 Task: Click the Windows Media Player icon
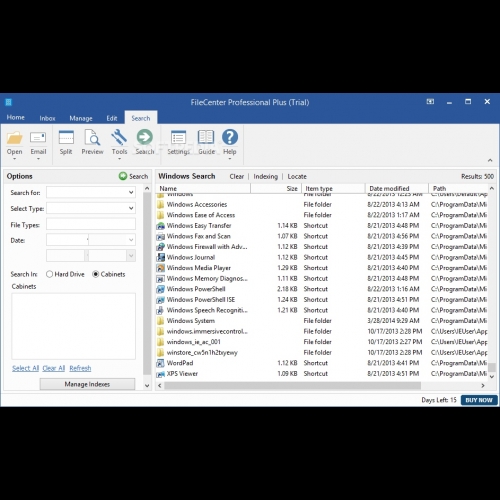[x=161, y=268]
